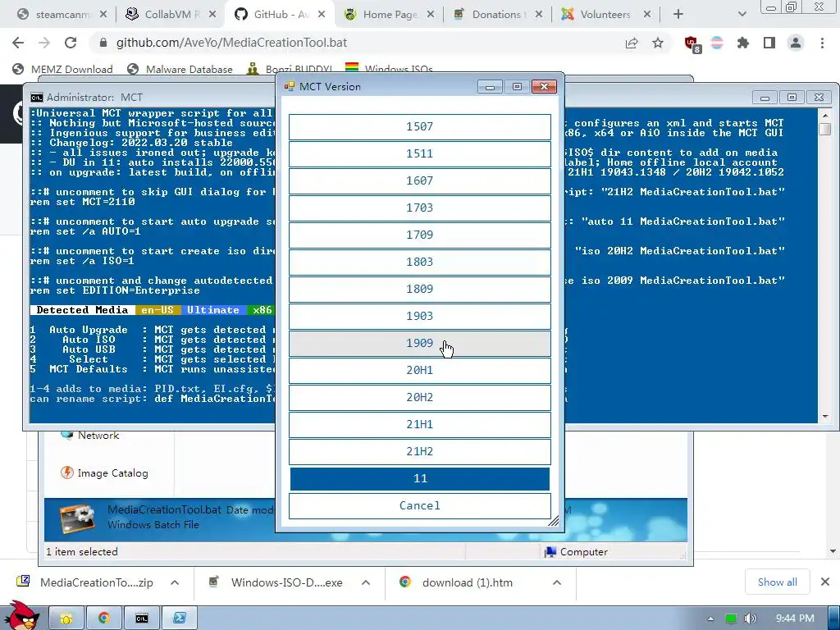Open the uBlock shield extension
The width and height of the screenshot is (840, 630).
point(692,44)
